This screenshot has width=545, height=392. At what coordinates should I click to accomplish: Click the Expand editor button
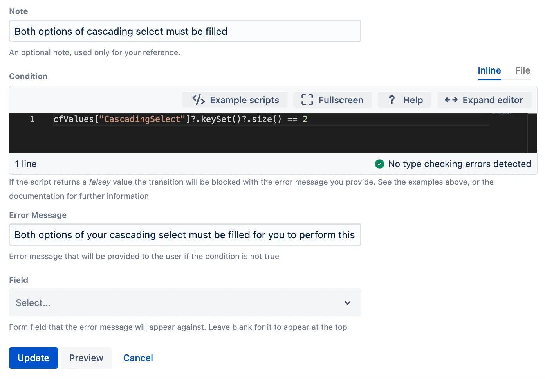click(x=484, y=100)
